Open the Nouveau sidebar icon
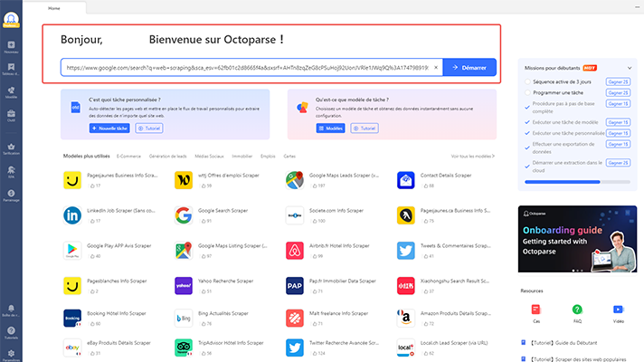The width and height of the screenshot is (644, 362). 11,44
